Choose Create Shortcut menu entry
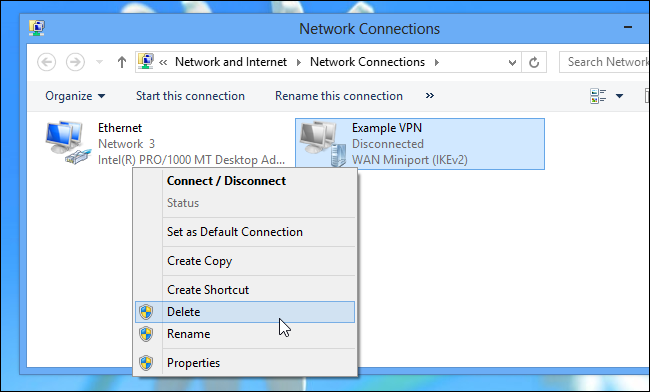The image size is (650, 392). coord(245,290)
